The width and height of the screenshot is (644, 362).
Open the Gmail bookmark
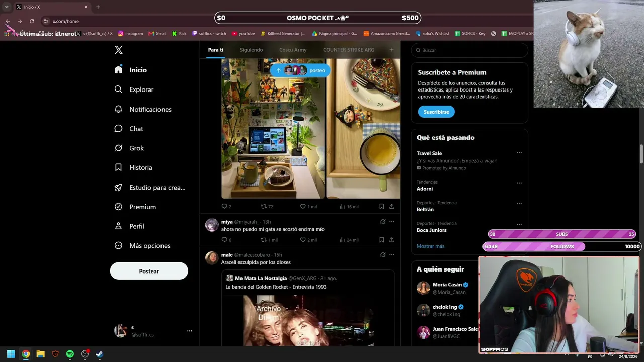coord(157,34)
